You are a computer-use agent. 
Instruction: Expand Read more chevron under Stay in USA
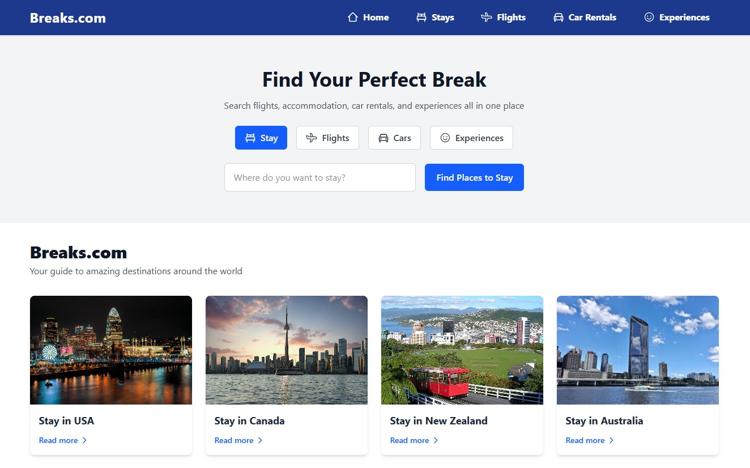pos(84,440)
